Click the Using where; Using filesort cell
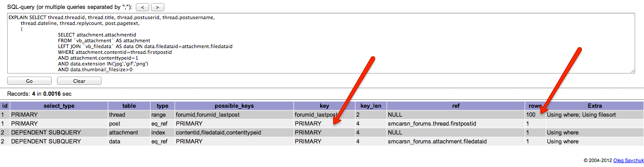Viewport: 644px width, 167px height. [595, 114]
